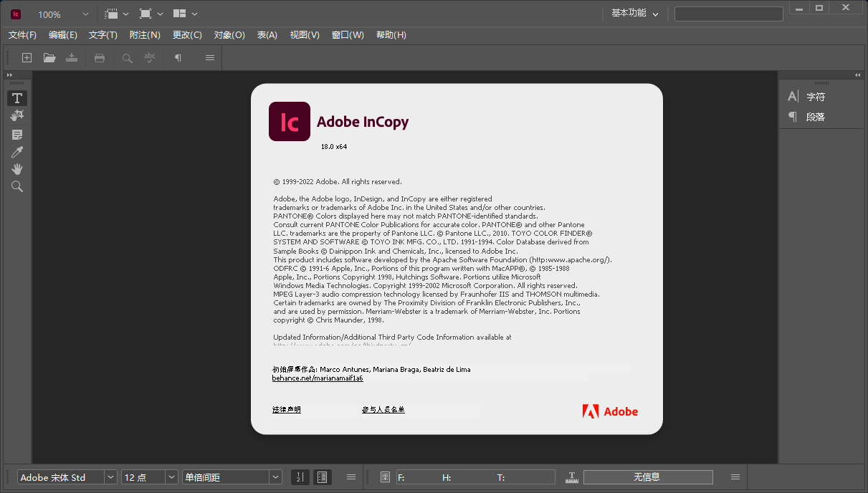Open the bottom-right status bar options menu
Image resolution: width=868 pixels, height=493 pixels.
tap(735, 477)
